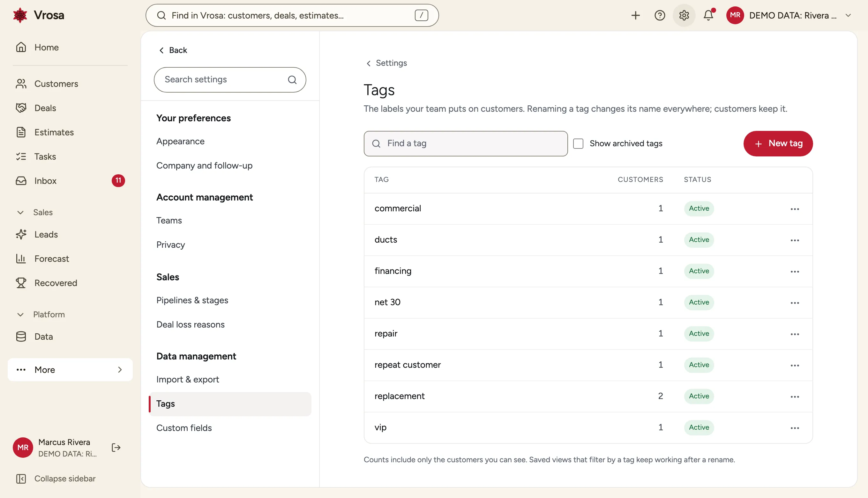Collapse the Sales section in sidebar
Image resolution: width=868 pixels, height=498 pixels.
(20, 212)
